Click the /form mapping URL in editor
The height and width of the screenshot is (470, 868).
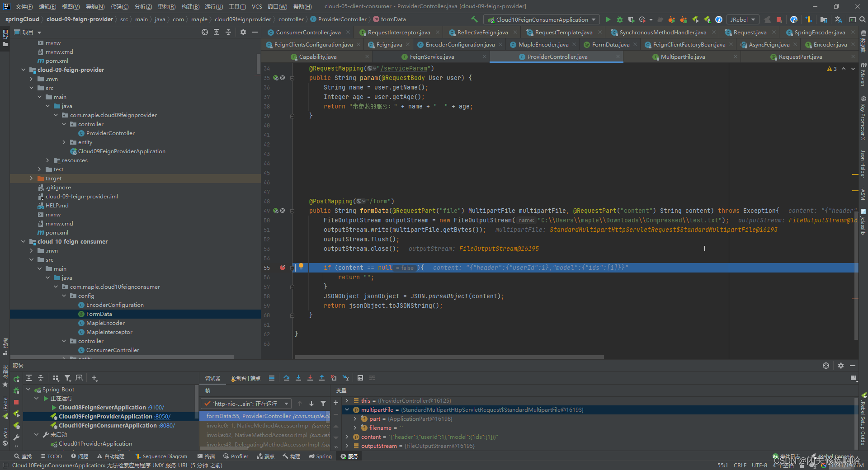[378, 201]
